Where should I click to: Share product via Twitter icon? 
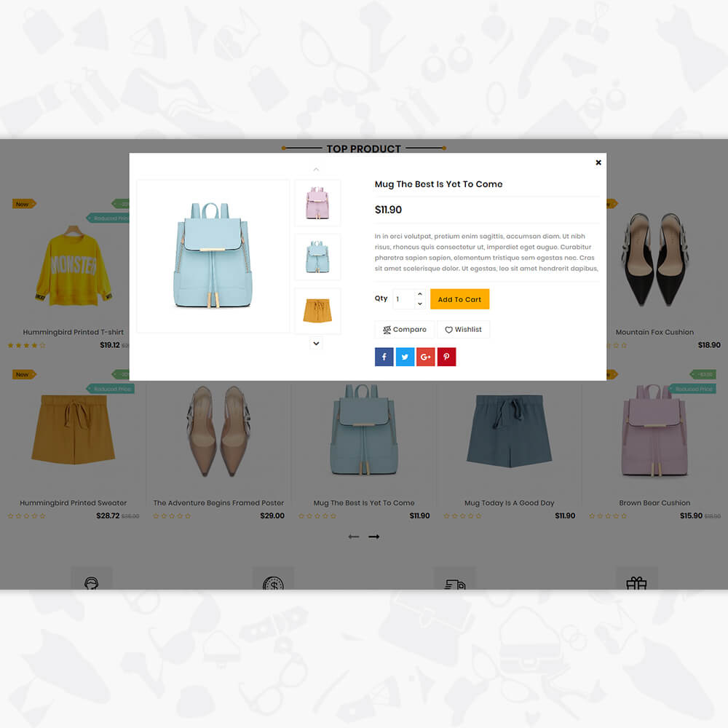click(x=405, y=357)
